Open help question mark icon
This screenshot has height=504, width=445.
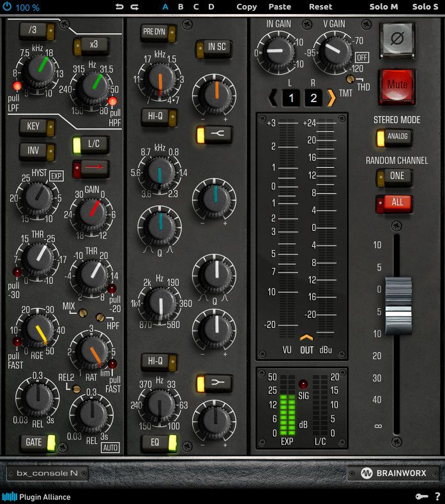coord(437,496)
